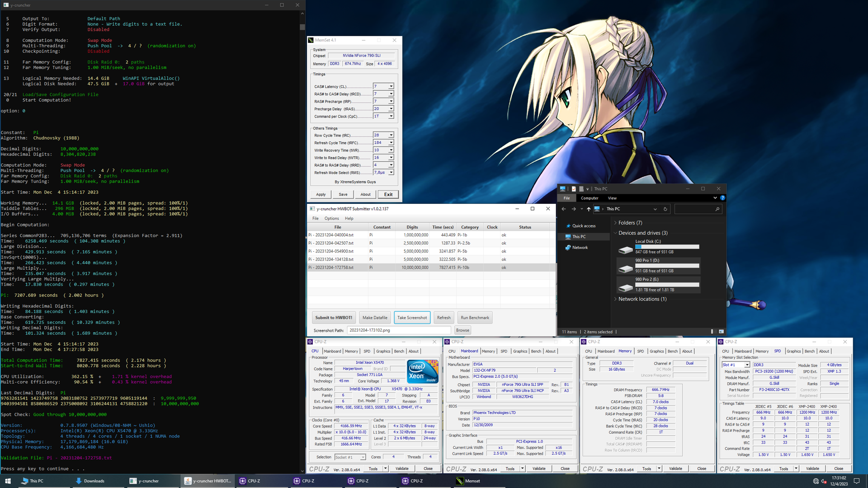The width and height of the screenshot is (868, 488).
Task: Click Make Datafile button
Action: pos(375,318)
